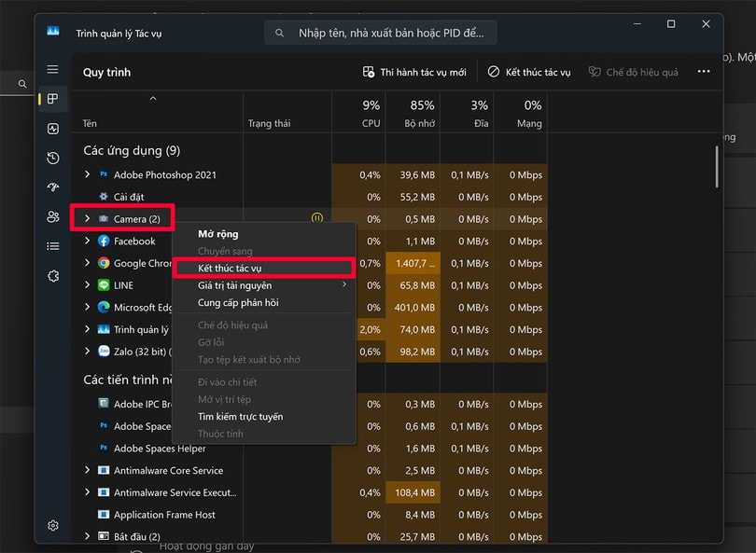This screenshot has height=553, width=756.
Task: Expand the Adobe Photoshop 2021 process
Action: pyautogui.click(x=88, y=174)
